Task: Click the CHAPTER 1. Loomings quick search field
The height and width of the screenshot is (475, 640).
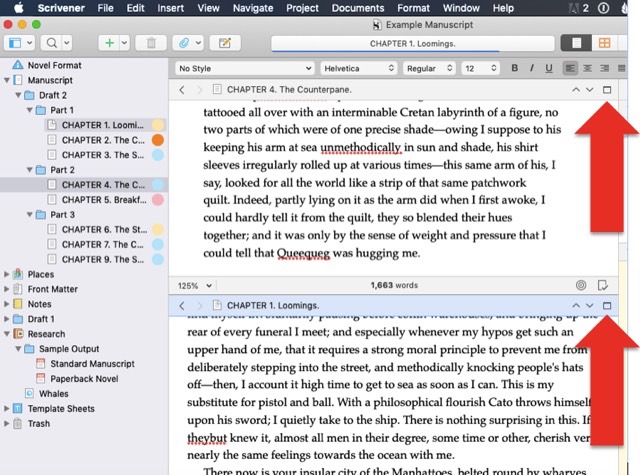Action: point(413,44)
